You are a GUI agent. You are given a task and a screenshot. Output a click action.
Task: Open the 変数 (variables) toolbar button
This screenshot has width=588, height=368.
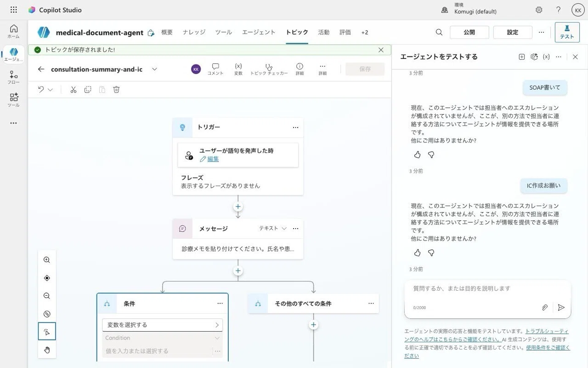(x=238, y=69)
